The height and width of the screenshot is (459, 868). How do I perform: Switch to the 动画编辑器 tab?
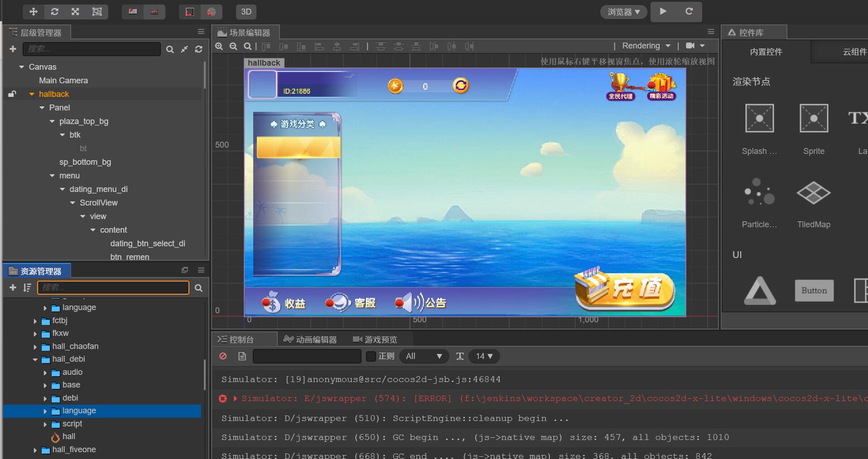pos(310,339)
